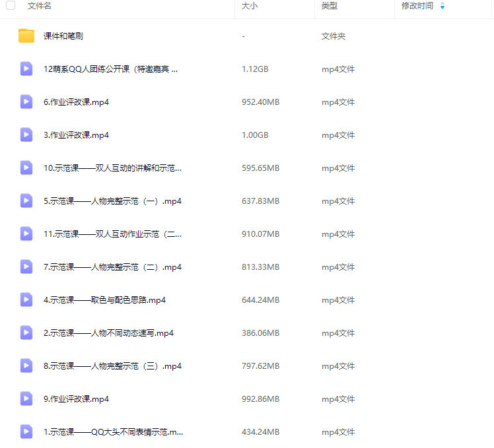Open the 课件和笔刷 folder name link

[63, 36]
